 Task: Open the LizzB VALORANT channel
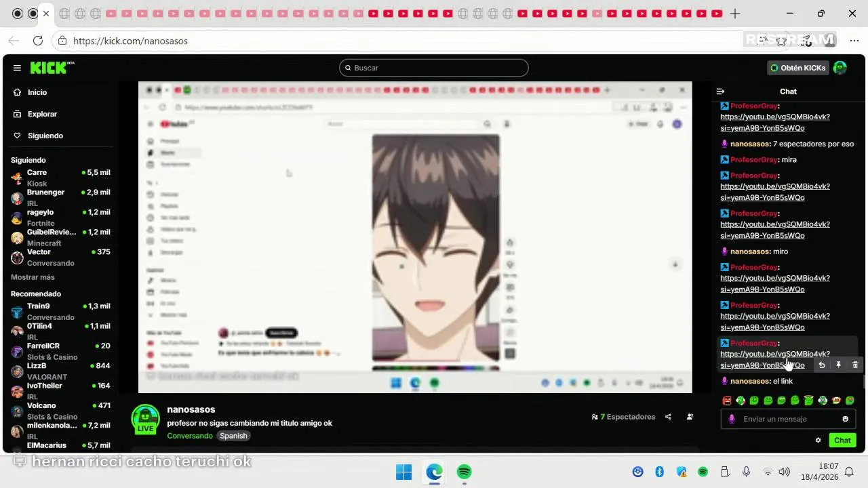pyautogui.click(x=61, y=371)
